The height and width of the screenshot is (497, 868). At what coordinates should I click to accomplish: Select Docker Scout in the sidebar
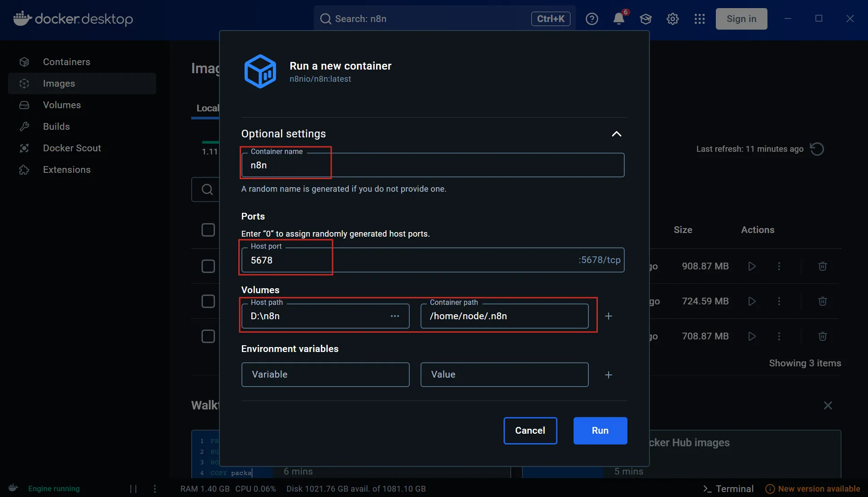(72, 148)
